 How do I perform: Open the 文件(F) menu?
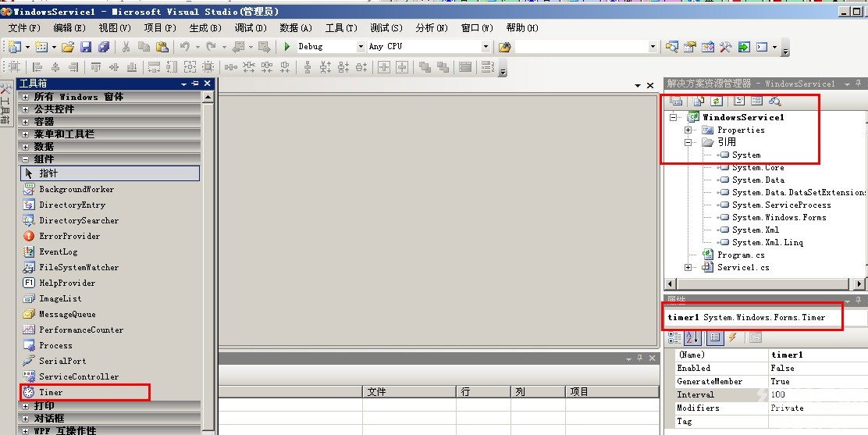(x=24, y=27)
